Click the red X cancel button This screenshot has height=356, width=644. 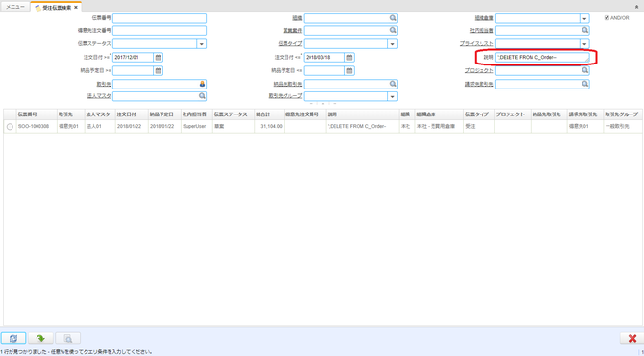pos(632,338)
